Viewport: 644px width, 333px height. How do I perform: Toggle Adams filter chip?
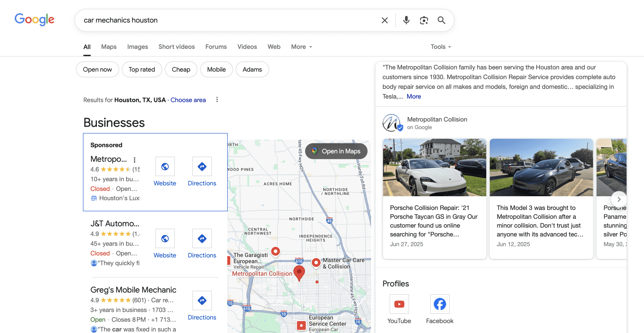252,69
